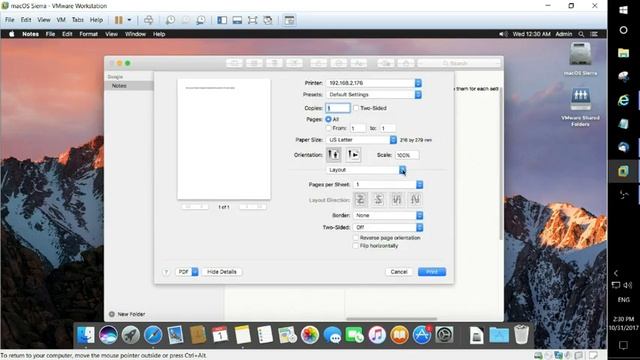This screenshot has height=360, width=640.
Task: Open Photos pinwheel icon in Dock
Action: [x=310, y=335]
